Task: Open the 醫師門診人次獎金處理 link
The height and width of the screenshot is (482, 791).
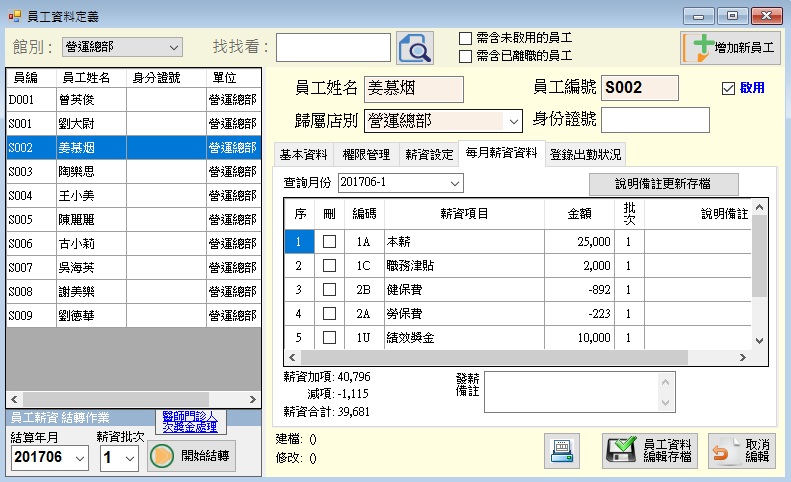Action: (189, 421)
